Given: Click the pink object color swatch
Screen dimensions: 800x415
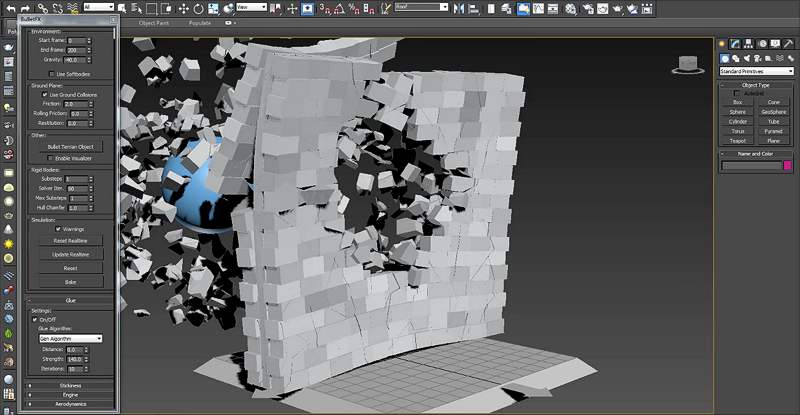Looking at the screenshot, I should (x=787, y=165).
